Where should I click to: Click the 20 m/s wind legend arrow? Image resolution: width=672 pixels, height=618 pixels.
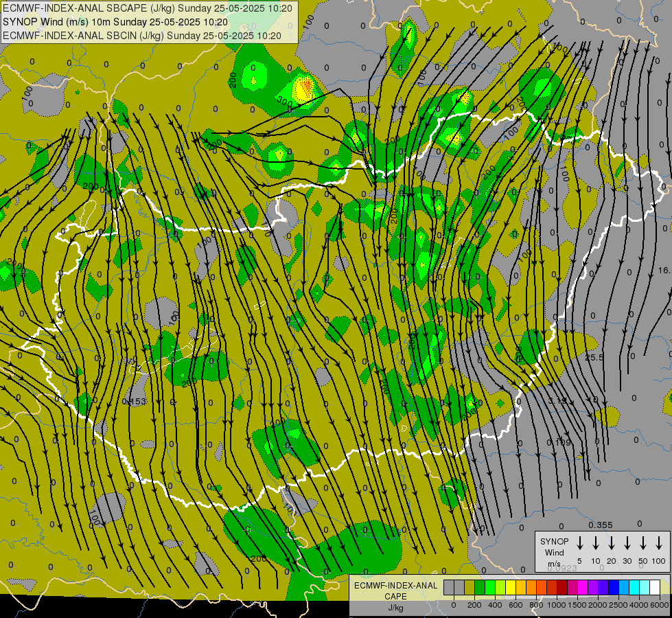(612, 543)
